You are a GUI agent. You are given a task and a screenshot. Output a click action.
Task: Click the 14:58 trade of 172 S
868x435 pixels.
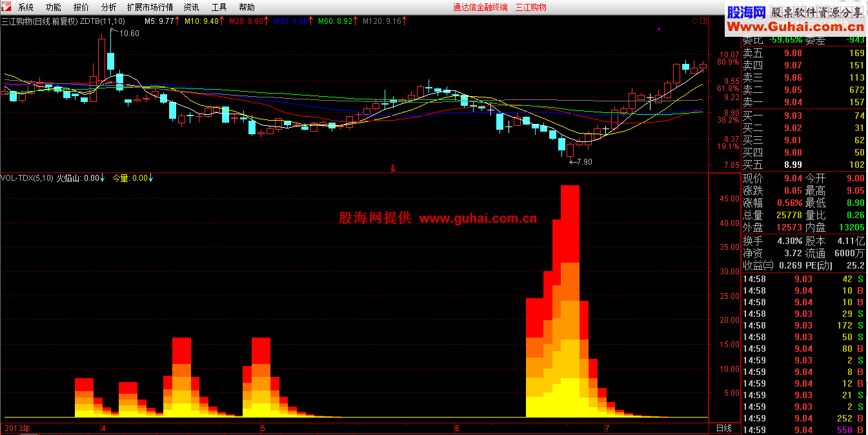coord(804,326)
